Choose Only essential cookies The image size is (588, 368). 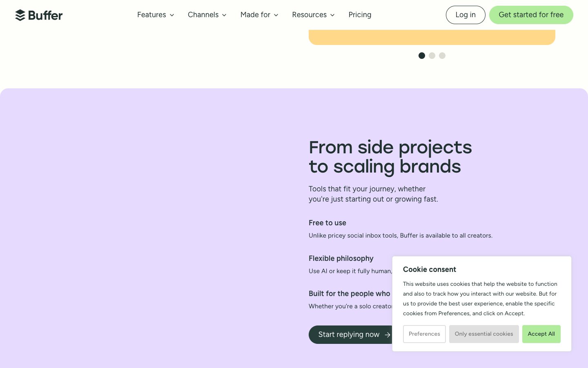pos(484,334)
